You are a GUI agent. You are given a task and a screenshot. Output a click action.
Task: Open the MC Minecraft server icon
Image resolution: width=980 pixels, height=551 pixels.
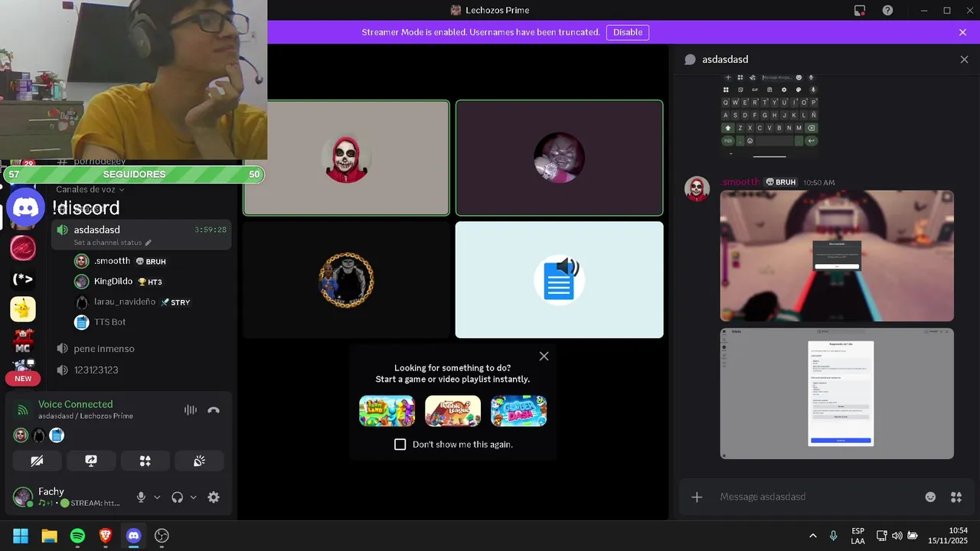[x=23, y=341]
